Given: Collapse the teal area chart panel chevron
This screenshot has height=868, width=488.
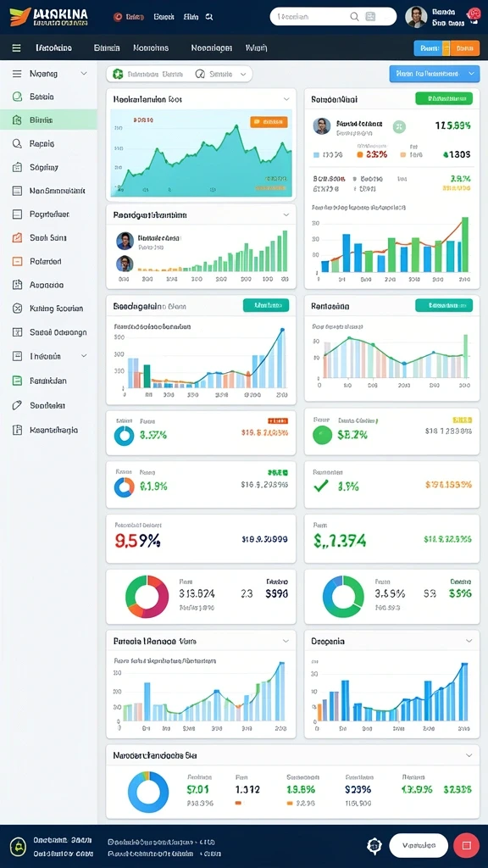Looking at the screenshot, I should click(x=286, y=99).
